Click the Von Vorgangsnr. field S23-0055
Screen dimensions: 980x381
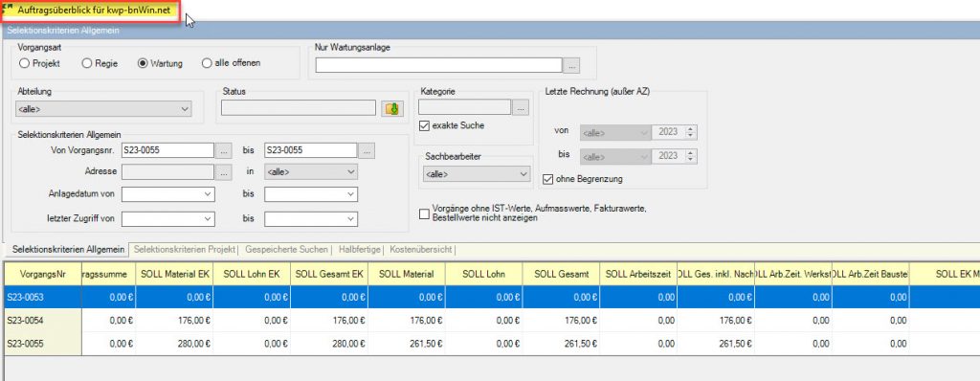pyautogui.click(x=168, y=150)
